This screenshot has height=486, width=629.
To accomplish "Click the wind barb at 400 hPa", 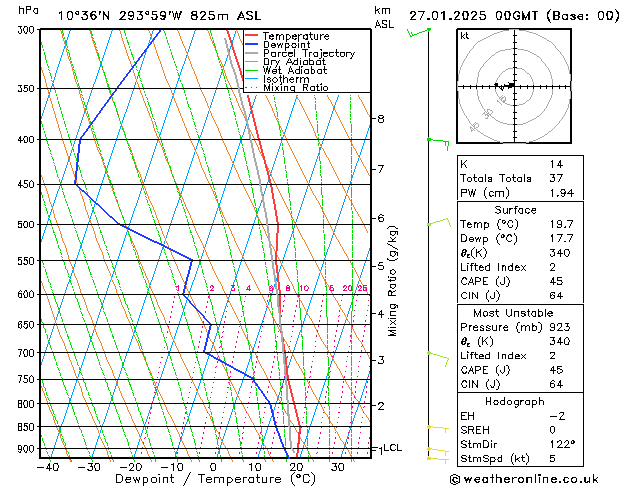I will [x=438, y=144].
